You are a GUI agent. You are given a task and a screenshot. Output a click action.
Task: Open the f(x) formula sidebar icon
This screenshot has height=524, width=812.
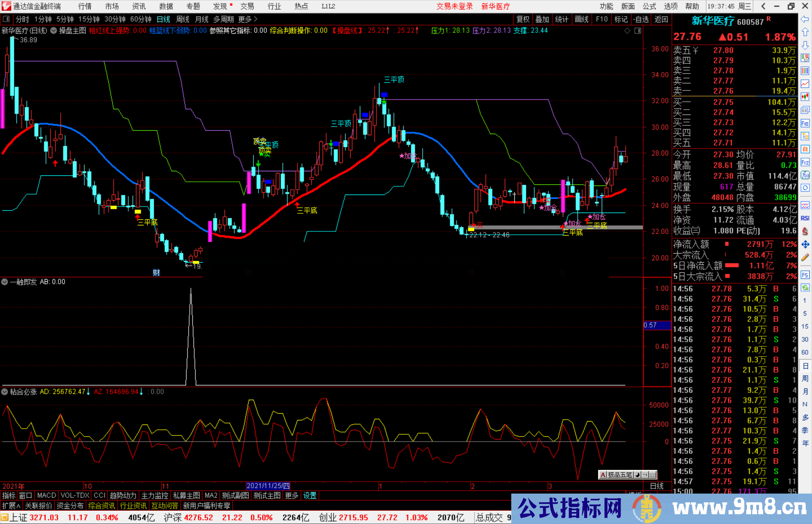coord(805,175)
